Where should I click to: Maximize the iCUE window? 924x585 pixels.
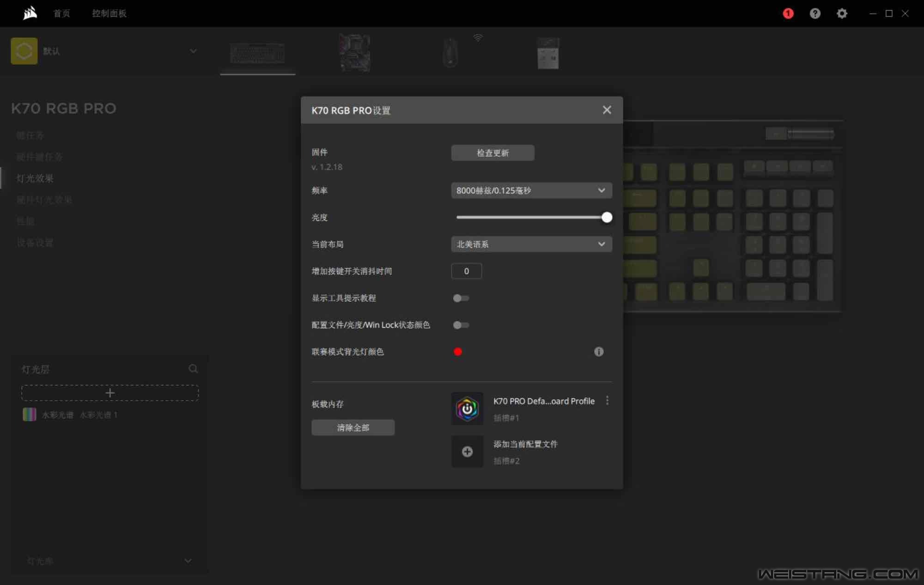889,13
